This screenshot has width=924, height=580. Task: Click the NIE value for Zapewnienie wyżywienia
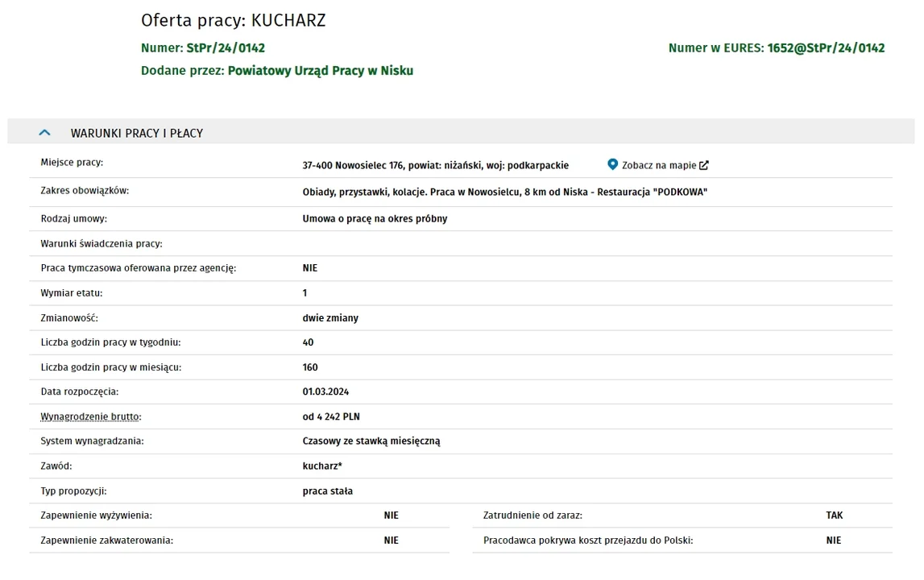[392, 516]
